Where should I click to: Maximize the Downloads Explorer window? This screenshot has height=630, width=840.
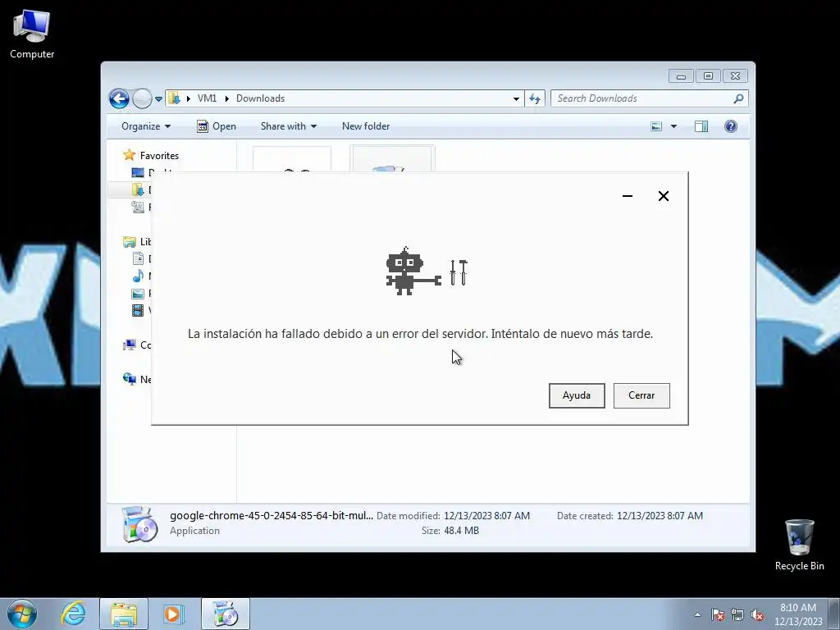click(x=708, y=76)
